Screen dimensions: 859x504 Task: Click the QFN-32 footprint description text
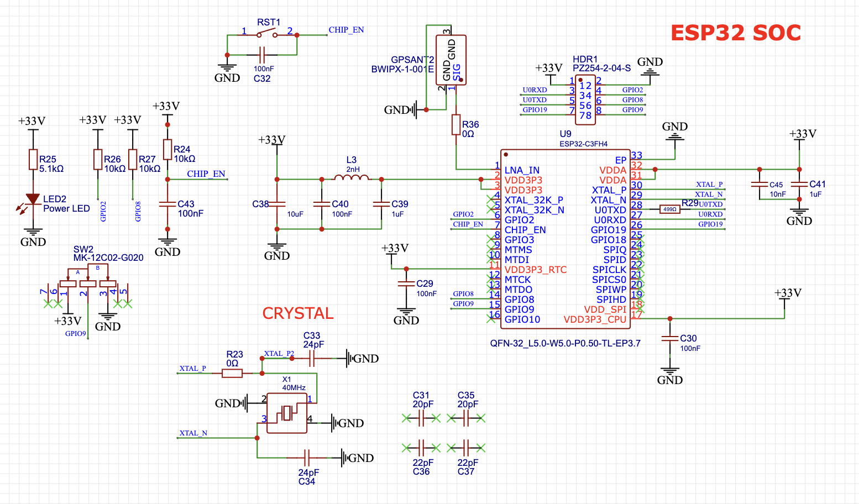[565, 343]
